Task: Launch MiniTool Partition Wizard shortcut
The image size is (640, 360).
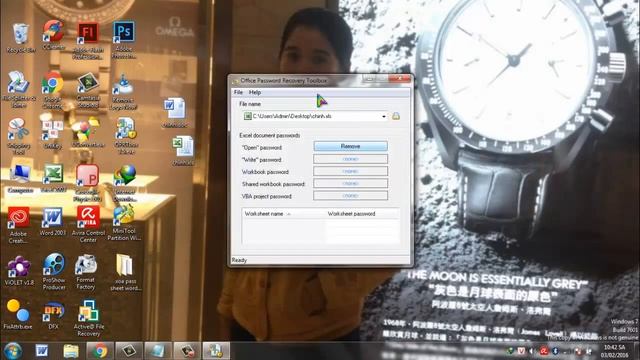Action: (x=124, y=222)
